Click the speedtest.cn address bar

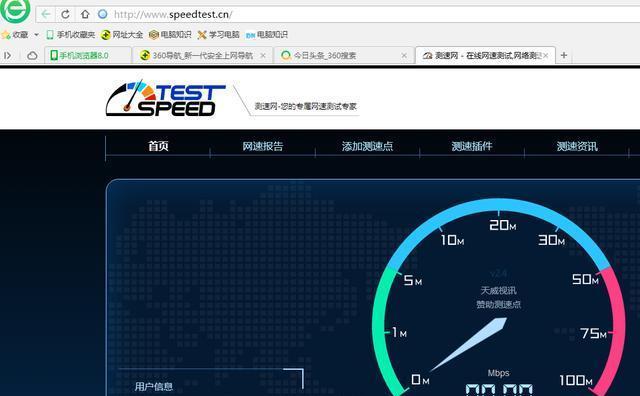point(367,15)
